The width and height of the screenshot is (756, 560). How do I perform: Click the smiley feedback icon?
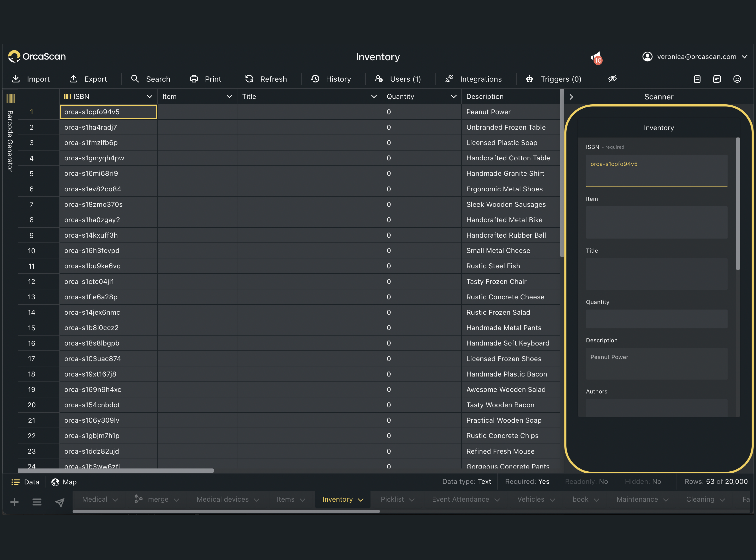pos(737,79)
